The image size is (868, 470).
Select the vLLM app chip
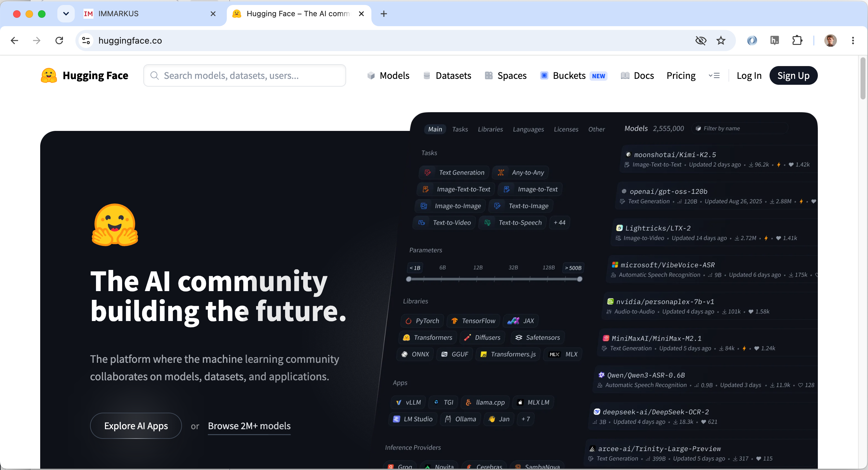coord(408,402)
